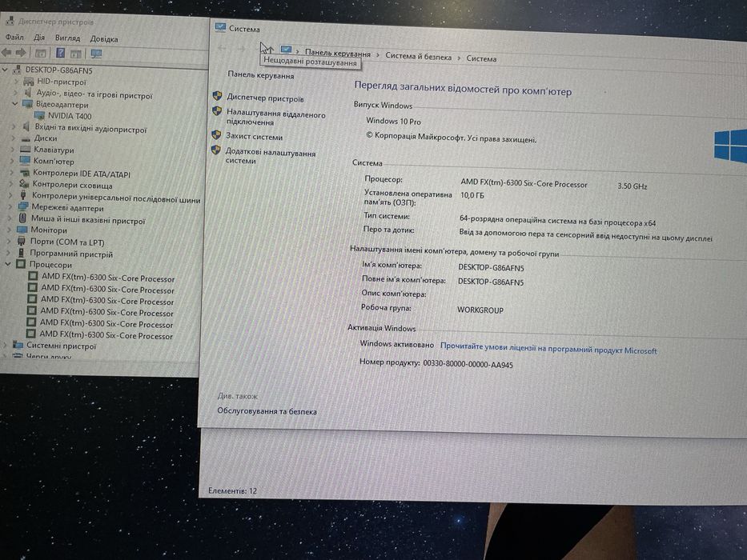Collapse the DESKTOP-G86AFN5 root node
This screenshot has height=560, width=747.
pos(5,70)
